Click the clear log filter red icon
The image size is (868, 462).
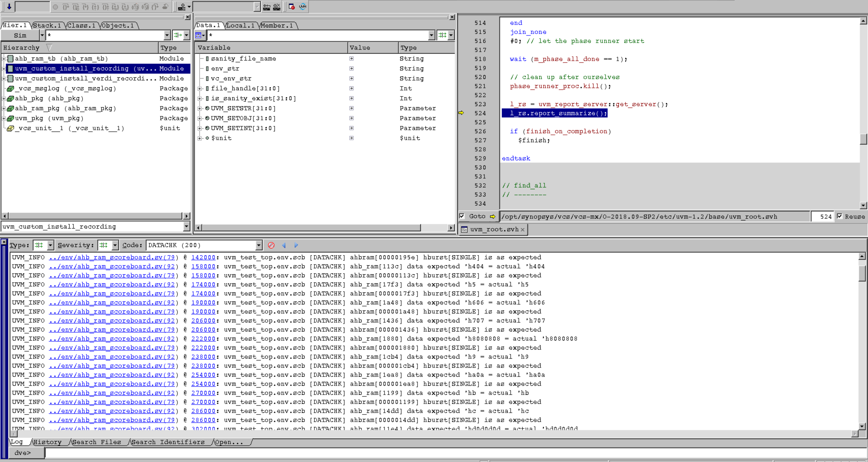click(271, 245)
